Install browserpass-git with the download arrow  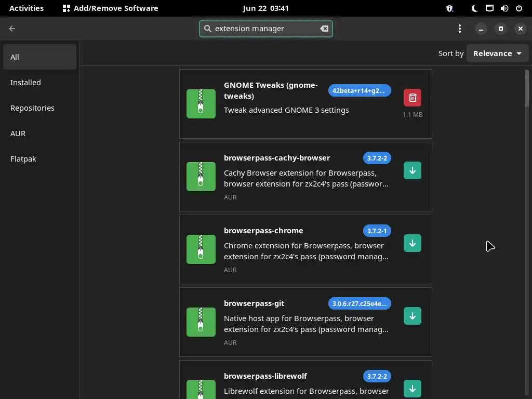point(412,316)
